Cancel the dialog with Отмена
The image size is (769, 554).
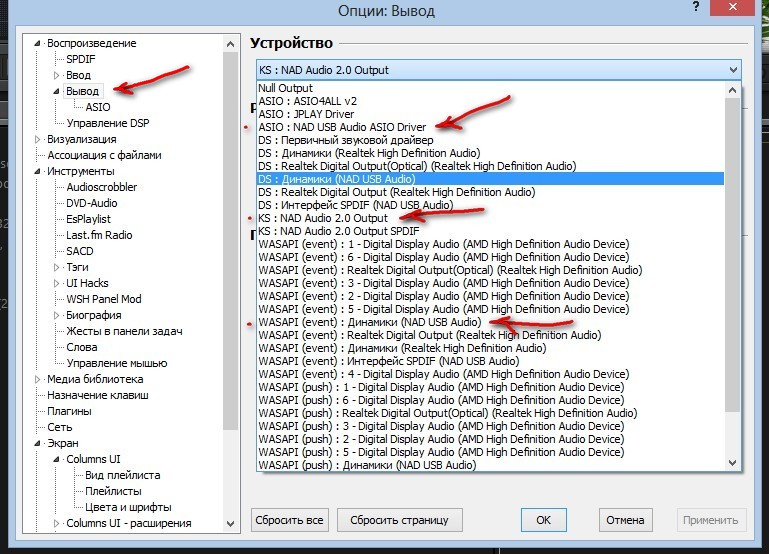625,520
